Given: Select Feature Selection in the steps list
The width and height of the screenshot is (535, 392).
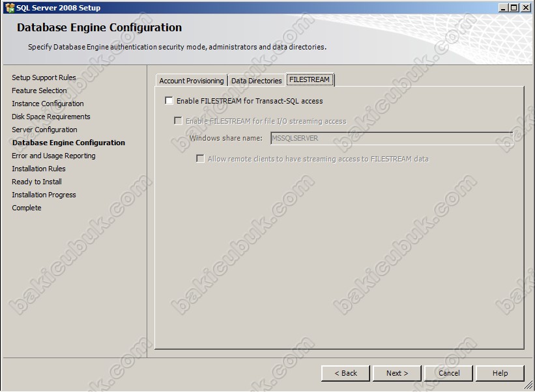Looking at the screenshot, I should pos(39,91).
